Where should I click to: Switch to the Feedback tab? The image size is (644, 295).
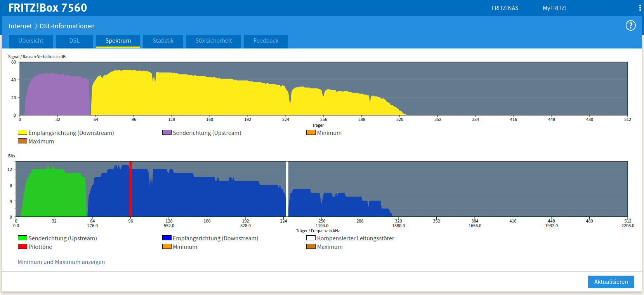coord(266,41)
